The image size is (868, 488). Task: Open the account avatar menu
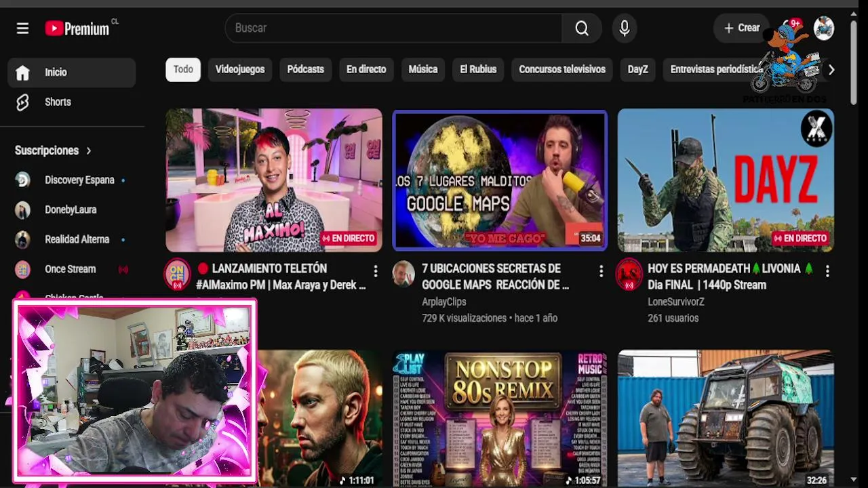824,28
